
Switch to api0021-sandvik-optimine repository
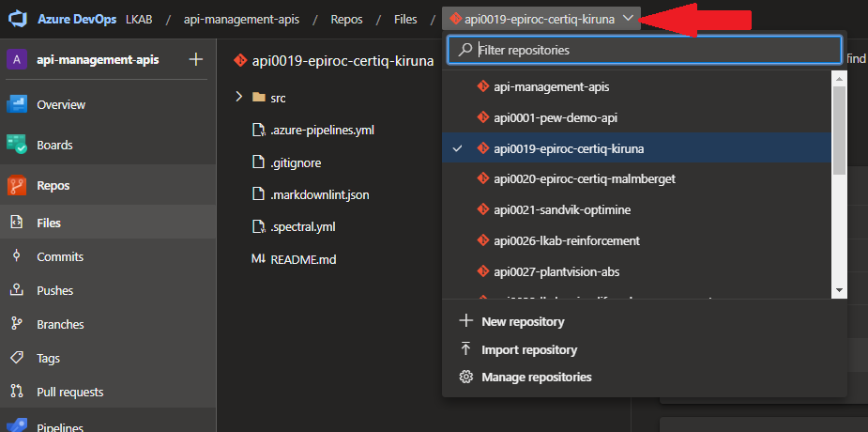636,210
